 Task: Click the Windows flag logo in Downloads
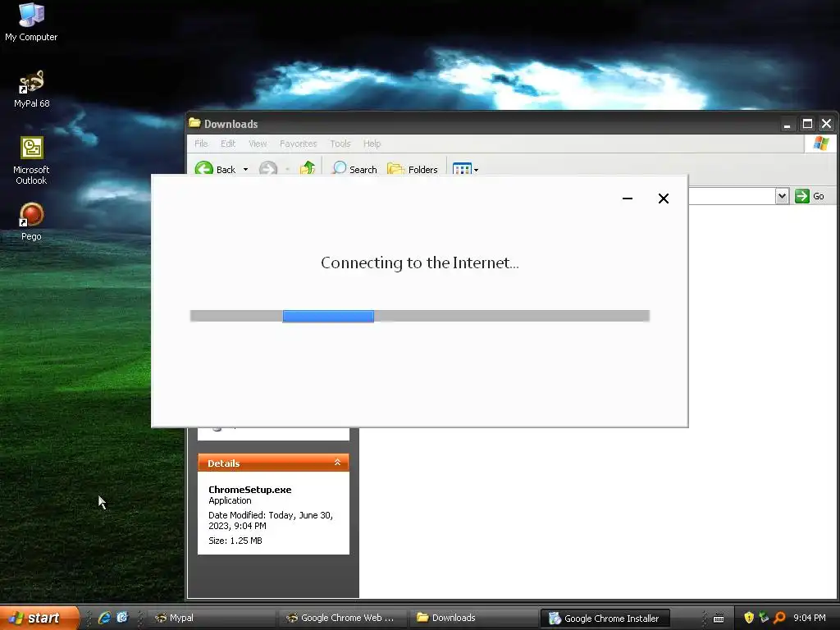(x=820, y=144)
